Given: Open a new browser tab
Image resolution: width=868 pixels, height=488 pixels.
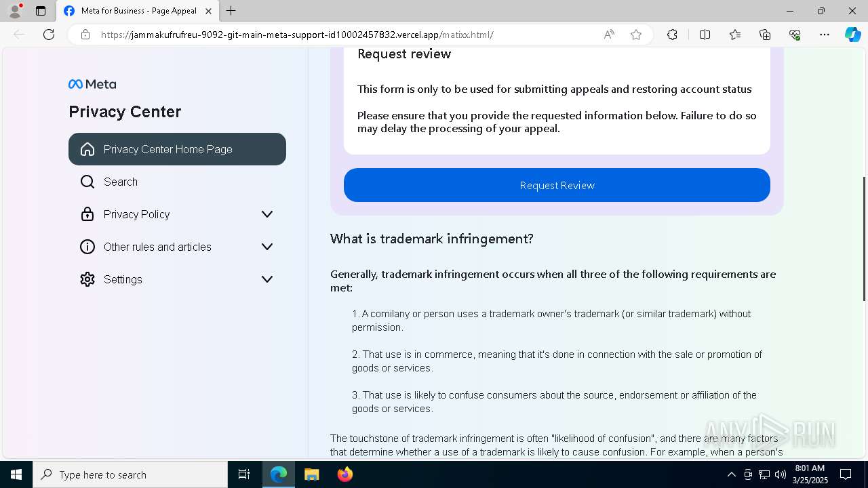Looking at the screenshot, I should pyautogui.click(x=231, y=11).
